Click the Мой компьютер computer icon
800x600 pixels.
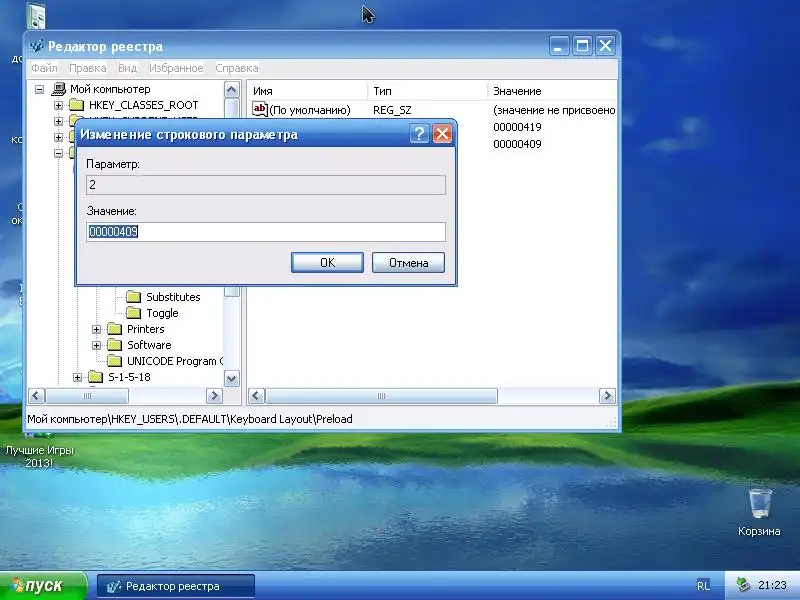(x=59, y=89)
